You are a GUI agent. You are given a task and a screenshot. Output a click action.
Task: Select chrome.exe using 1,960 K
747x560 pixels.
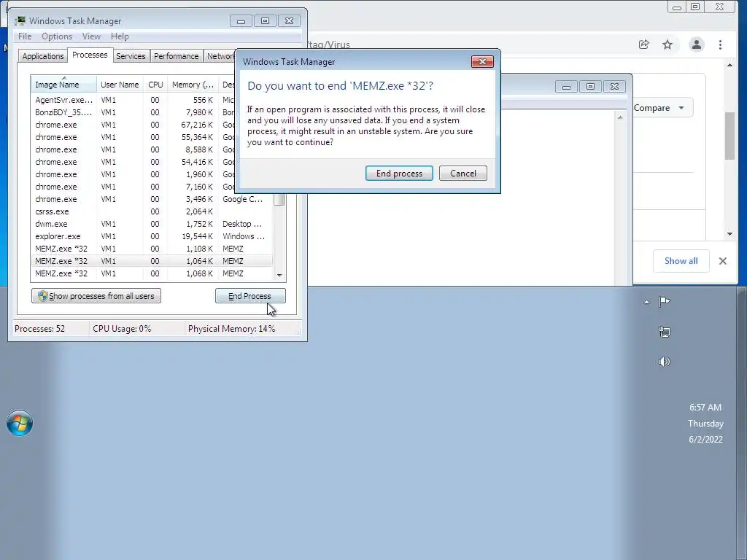click(152, 174)
